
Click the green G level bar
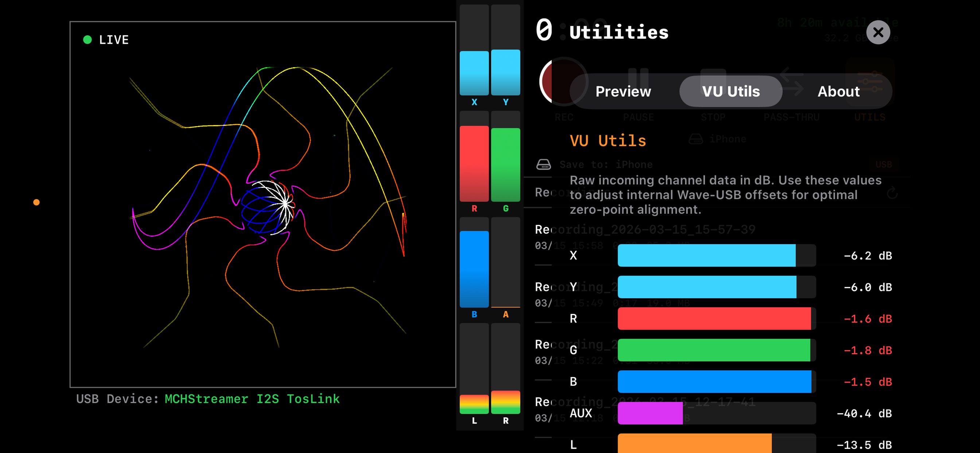(717, 350)
